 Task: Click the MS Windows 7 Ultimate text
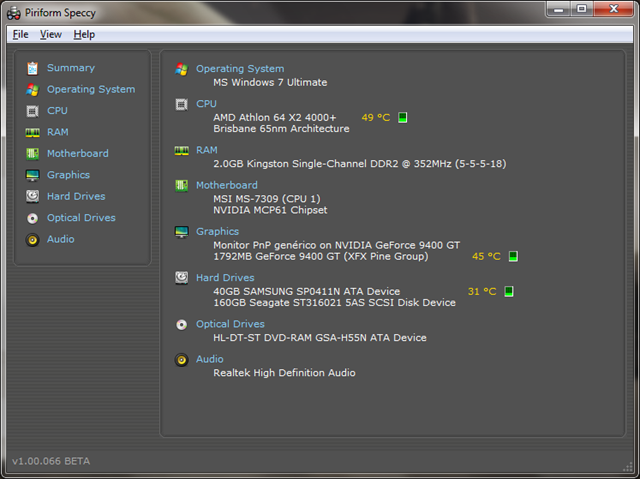click(x=270, y=82)
